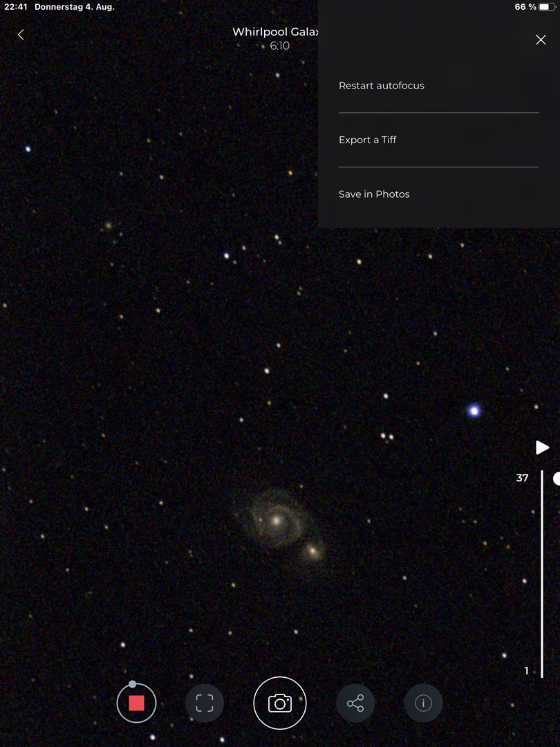The image size is (560, 747).
Task: Tap frame number 1 at slider bottom
Action: click(526, 671)
